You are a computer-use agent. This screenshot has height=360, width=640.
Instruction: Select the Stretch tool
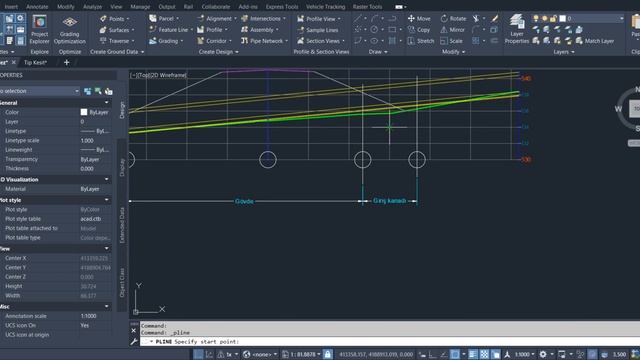click(x=421, y=41)
